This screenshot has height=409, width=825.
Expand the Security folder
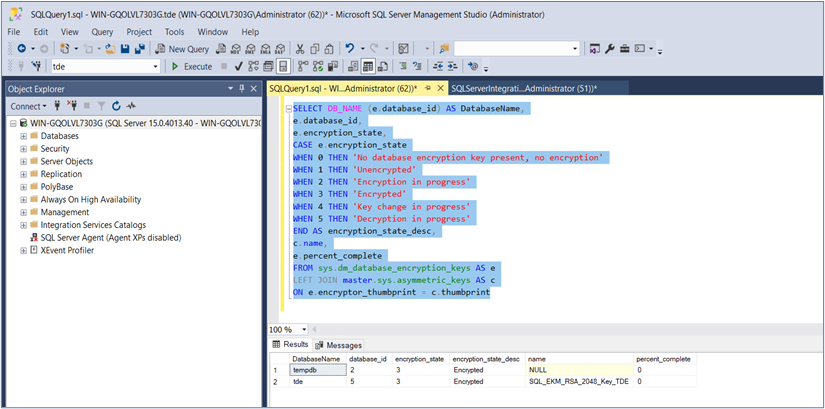coord(23,148)
